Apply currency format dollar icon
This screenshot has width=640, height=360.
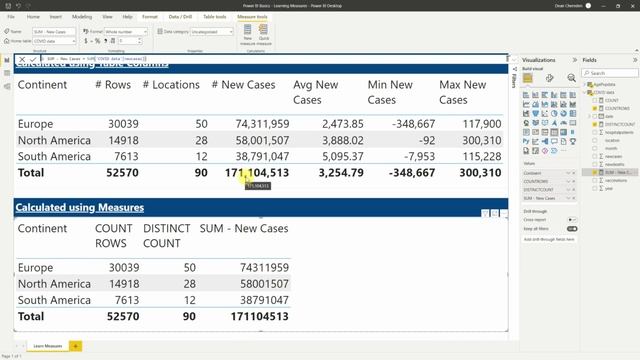coord(86,41)
